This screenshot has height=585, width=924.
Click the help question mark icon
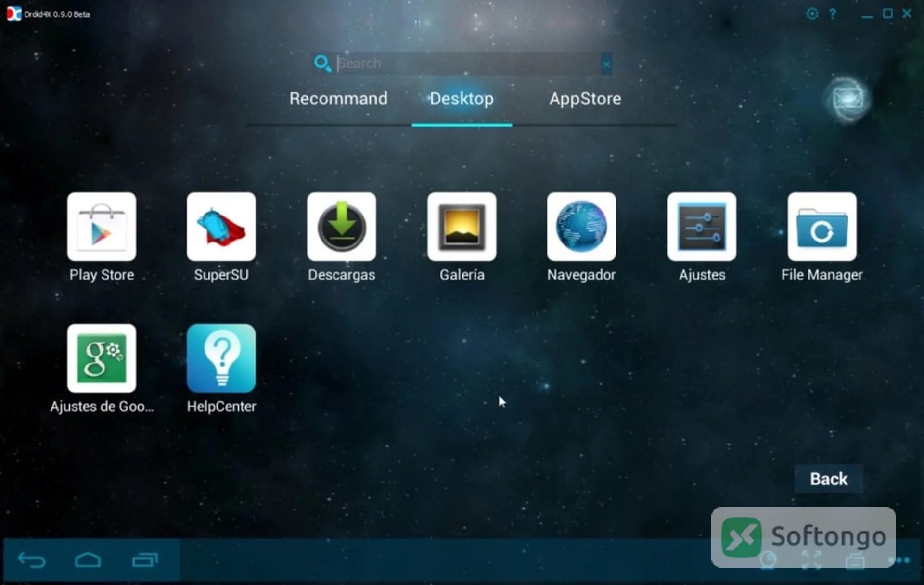[x=833, y=13]
